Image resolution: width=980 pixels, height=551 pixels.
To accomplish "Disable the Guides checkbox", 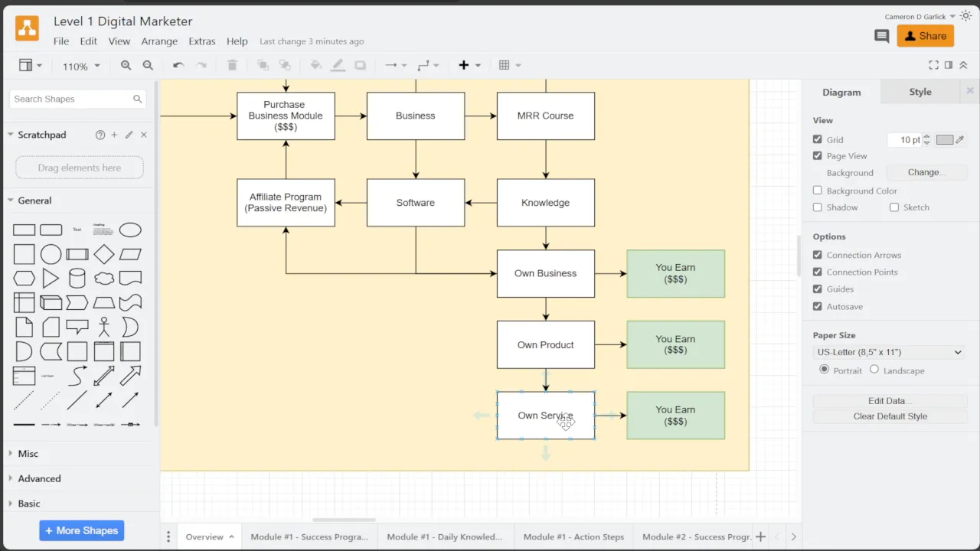I will pos(818,289).
